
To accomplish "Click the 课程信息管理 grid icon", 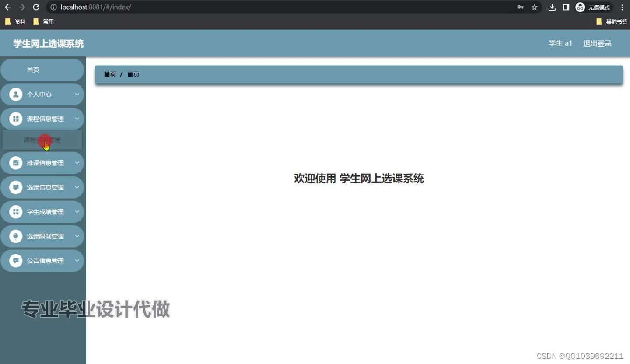I will pos(16,119).
